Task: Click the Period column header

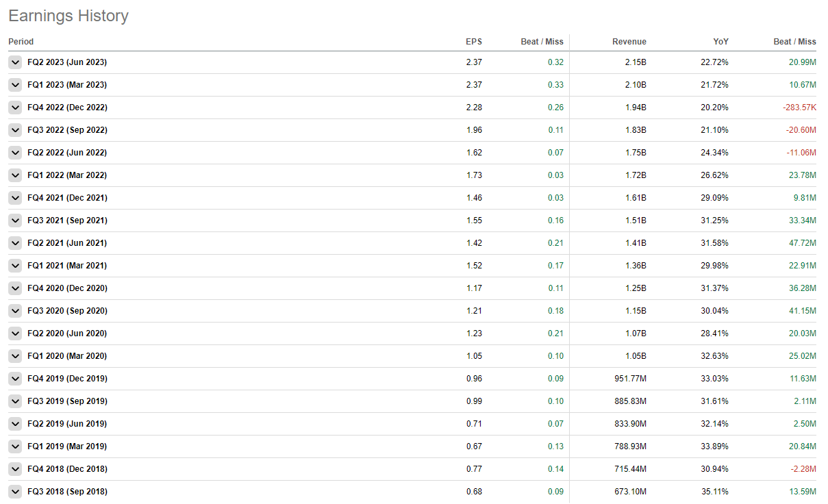Action: pyautogui.click(x=21, y=42)
